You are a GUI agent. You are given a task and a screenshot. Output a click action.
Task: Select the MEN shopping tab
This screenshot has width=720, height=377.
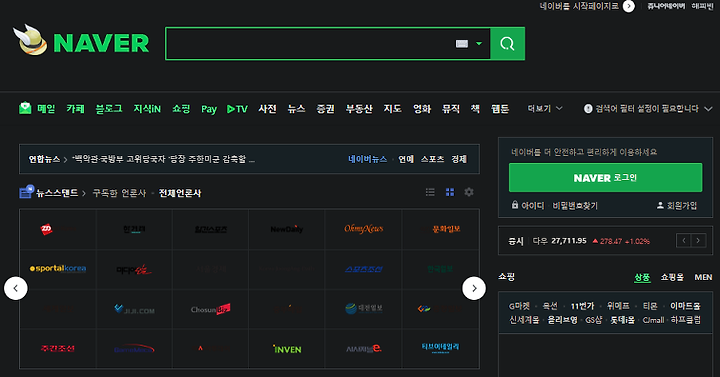pos(703,277)
